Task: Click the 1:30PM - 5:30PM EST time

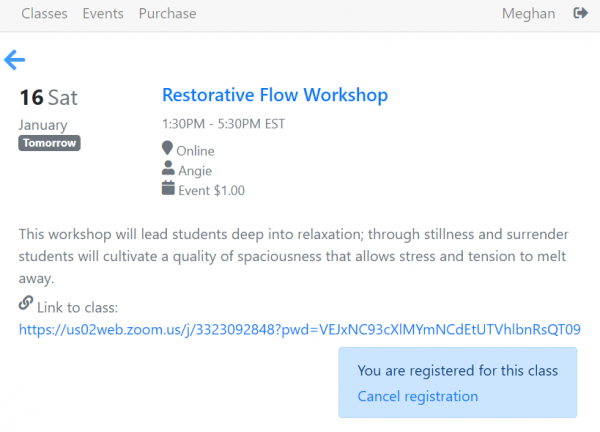Action: coord(223,125)
